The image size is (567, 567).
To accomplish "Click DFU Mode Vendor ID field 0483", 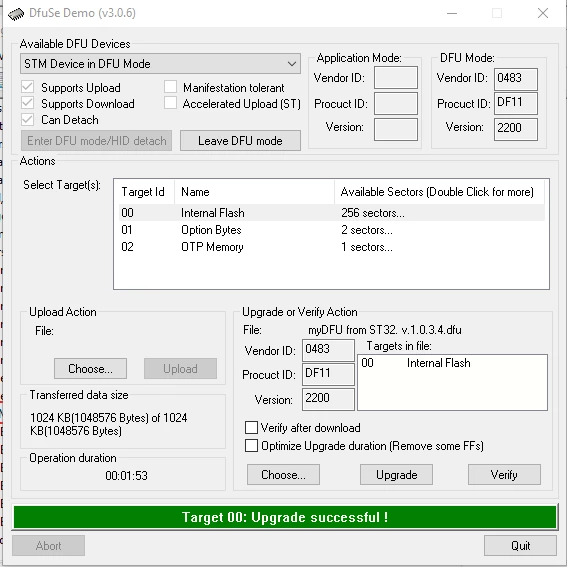I will point(516,79).
